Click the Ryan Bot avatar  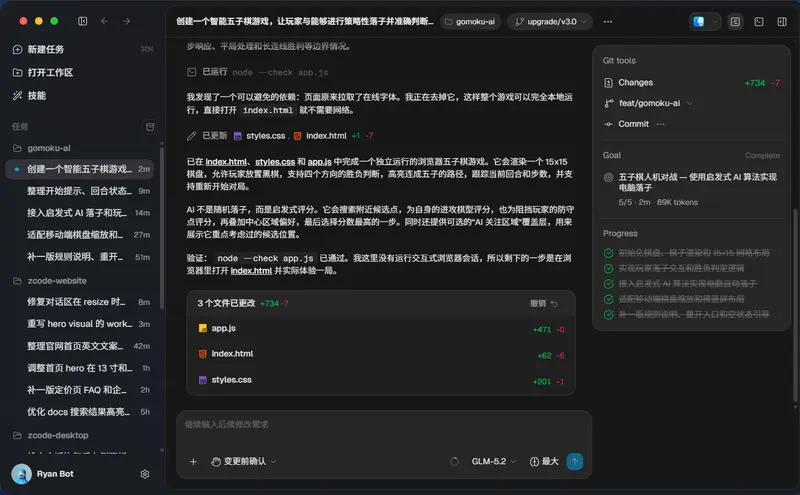(21, 474)
